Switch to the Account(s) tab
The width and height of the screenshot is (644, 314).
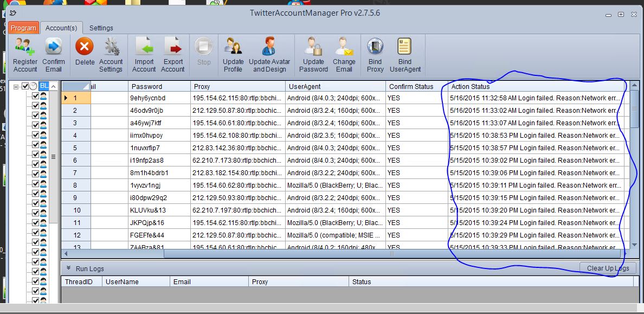(x=61, y=28)
